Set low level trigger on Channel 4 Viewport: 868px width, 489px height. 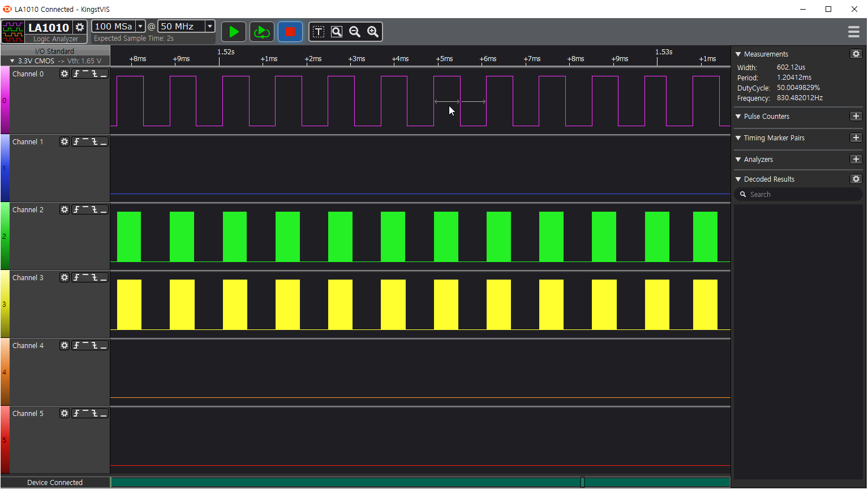click(104, 346)
